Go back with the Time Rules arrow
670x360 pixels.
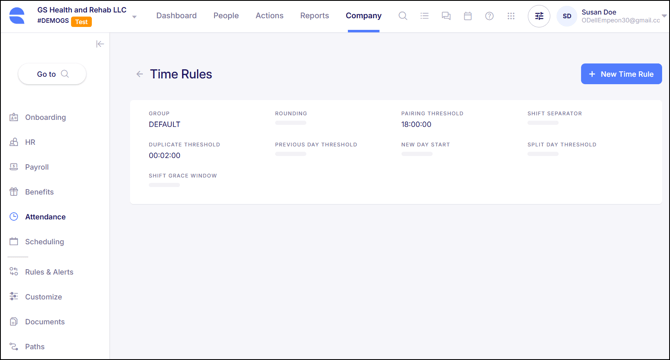tap(140, 74)
